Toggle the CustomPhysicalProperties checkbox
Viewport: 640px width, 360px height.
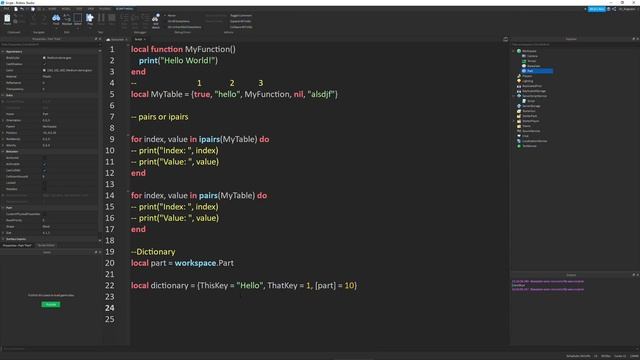coord(44,214)
